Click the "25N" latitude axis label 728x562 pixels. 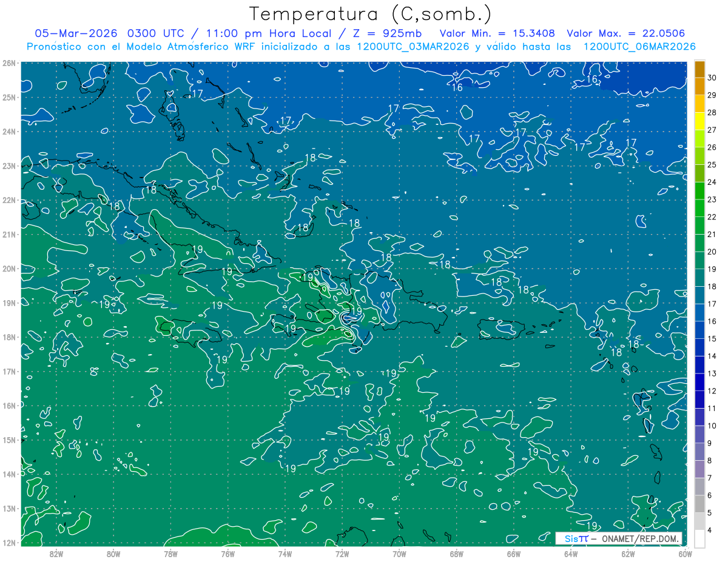[9, 97]
